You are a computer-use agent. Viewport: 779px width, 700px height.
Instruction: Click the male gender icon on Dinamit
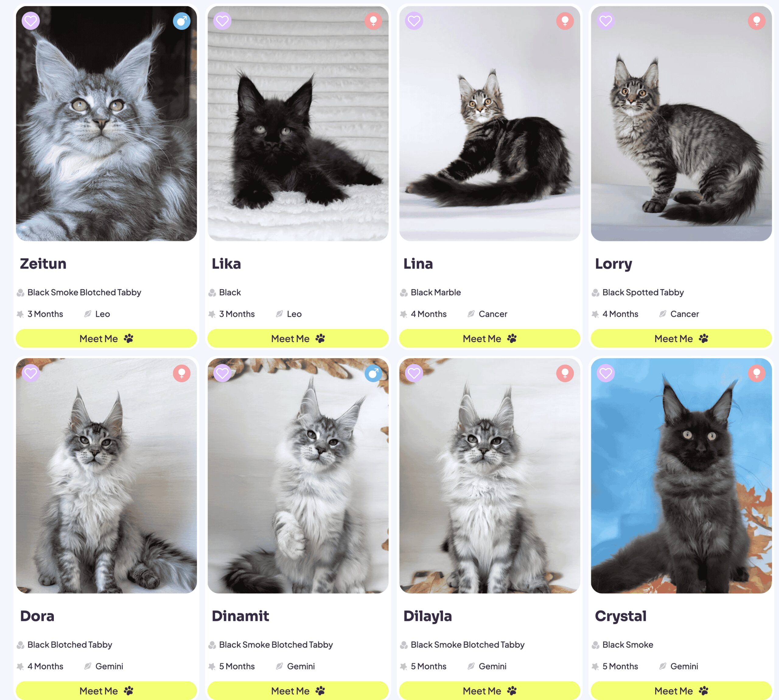coord(373,373)
